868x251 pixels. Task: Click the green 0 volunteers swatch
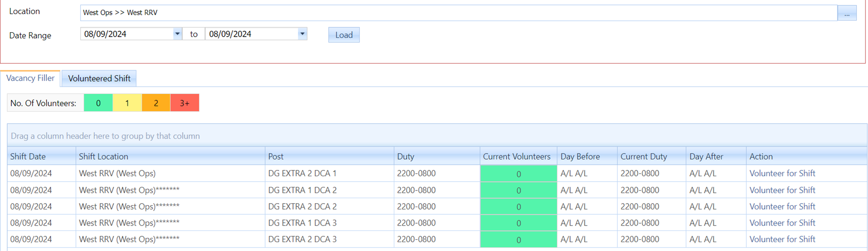pyautogui.click(x=98, y=103)
